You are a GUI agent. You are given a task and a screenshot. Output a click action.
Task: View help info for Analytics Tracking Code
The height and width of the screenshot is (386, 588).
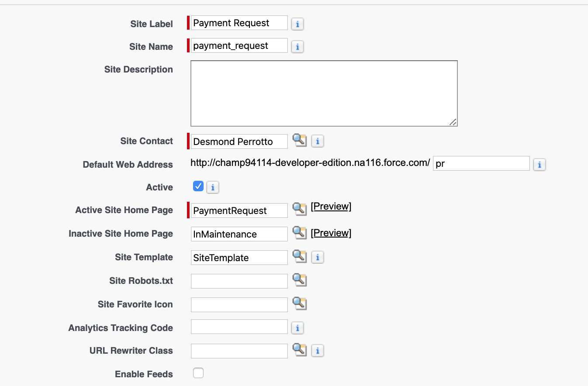(297, 327)
